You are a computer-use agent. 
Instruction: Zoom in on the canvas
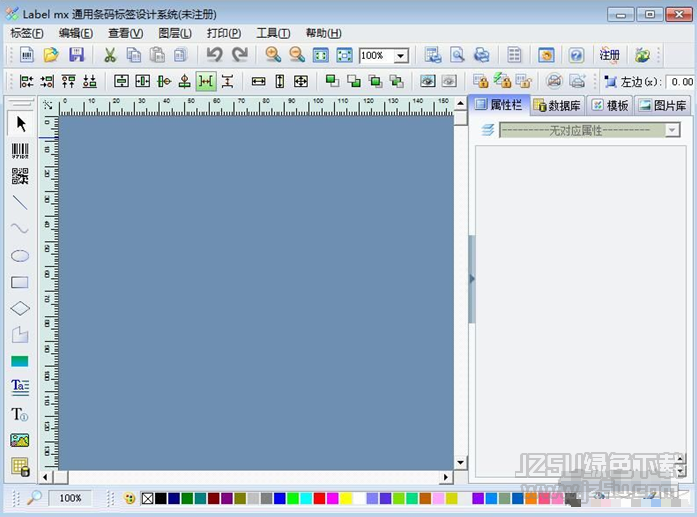point(273,55)
